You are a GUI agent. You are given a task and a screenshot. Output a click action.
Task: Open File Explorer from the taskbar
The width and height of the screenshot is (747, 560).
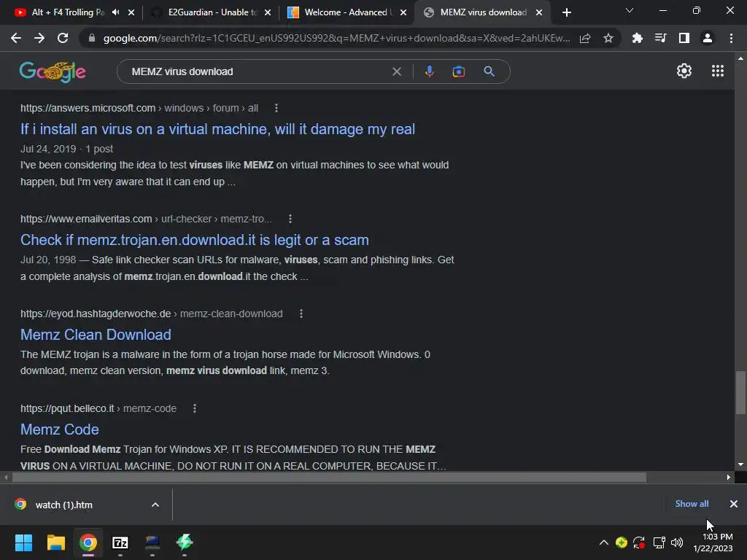(x=55, y=542)
